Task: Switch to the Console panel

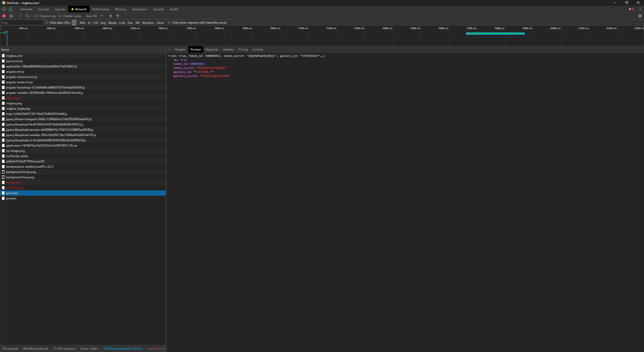Action: [x=43, y=9]
